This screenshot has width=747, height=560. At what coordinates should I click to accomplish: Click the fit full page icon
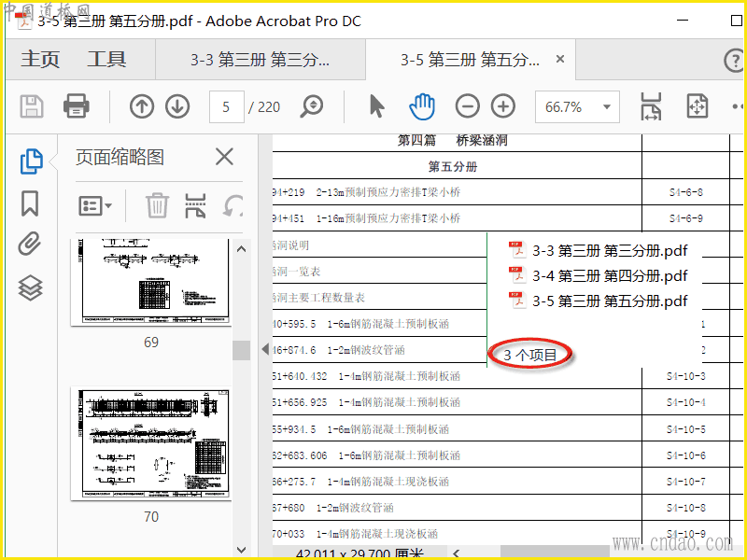(697, 106)
